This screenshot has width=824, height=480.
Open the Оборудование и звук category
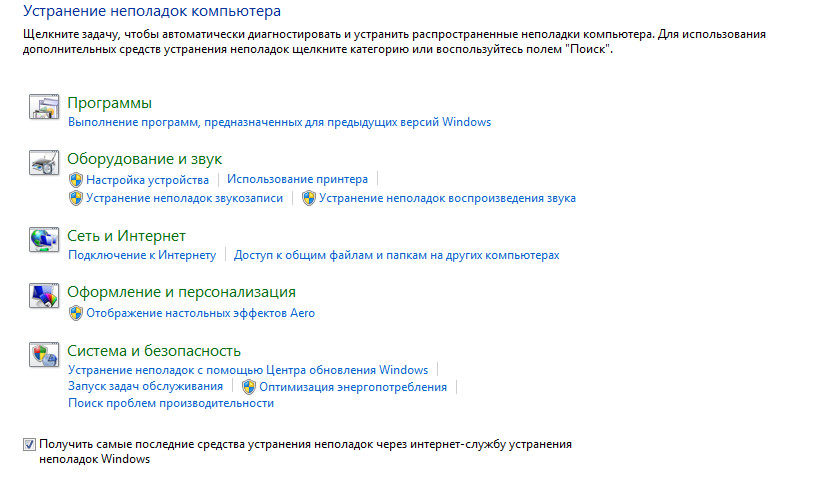click(x=145, y=159)
